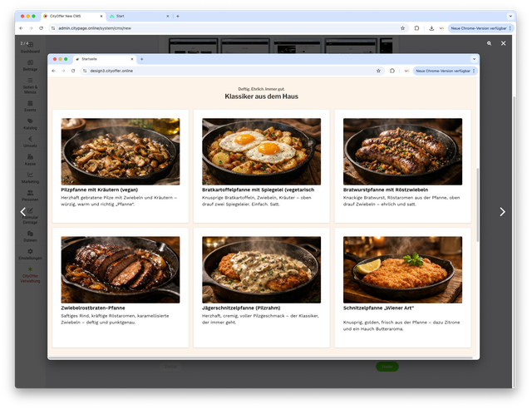Bookmark page with outer browser star icon
The height and width of the screenshot is (409, 532).
[x=401, y=28]
